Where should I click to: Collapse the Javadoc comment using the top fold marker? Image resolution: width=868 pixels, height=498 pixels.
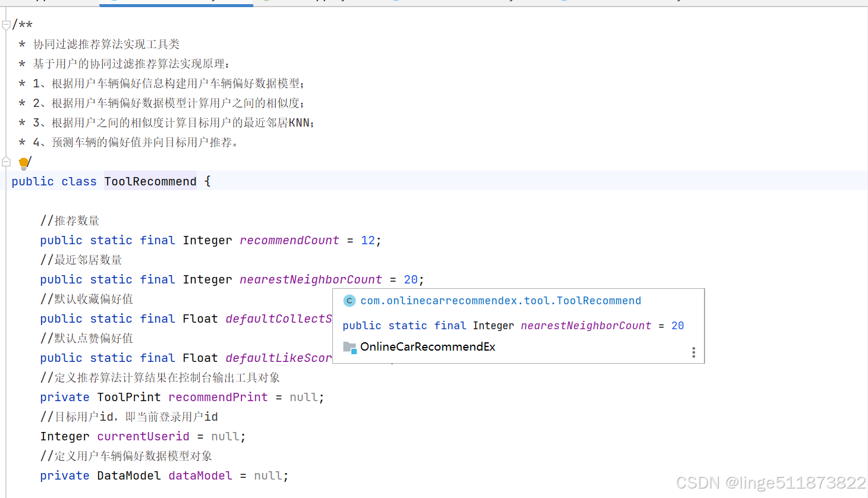pos(6,25)
